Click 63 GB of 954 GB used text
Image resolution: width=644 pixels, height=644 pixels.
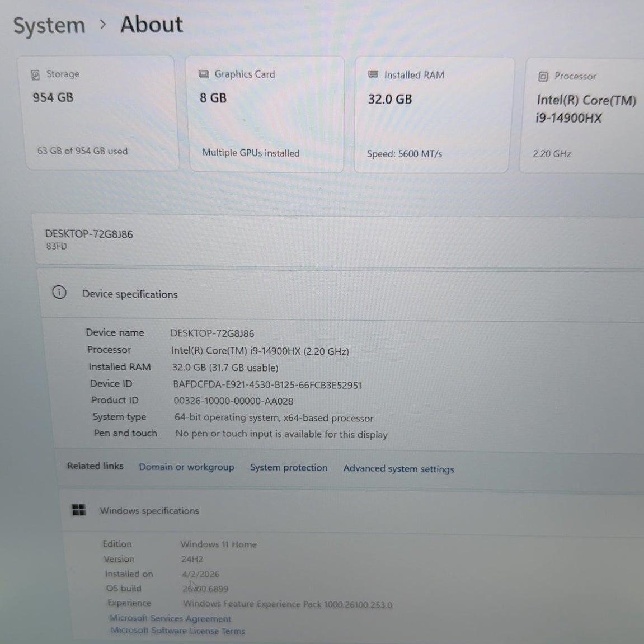click(x=82, y=151)
